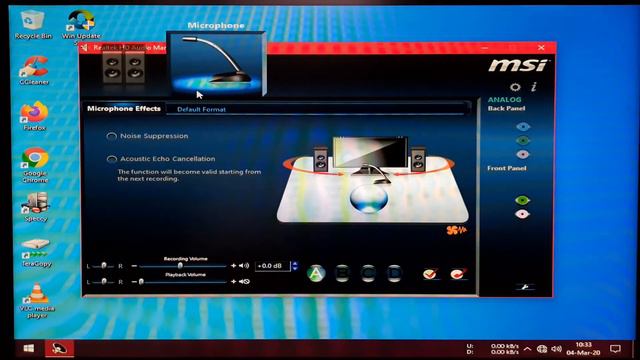Increase playback volume with plus
This screenshot has width=640, height=360.
(x=233, y=282)
